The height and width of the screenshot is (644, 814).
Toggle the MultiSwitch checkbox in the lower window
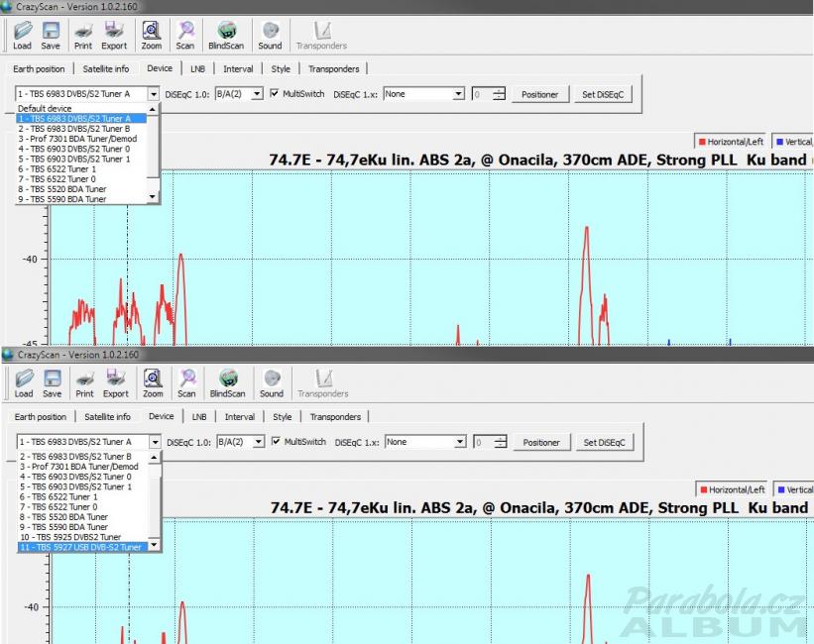(x=277, y=442)
